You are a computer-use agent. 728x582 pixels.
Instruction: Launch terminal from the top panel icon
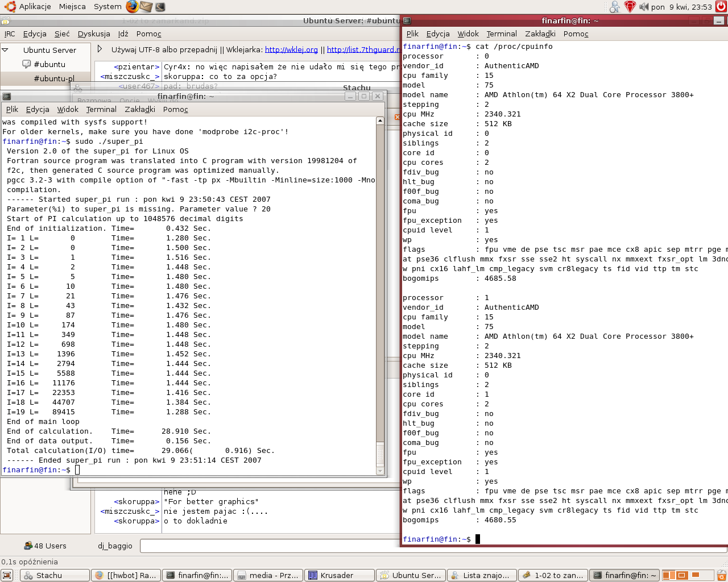coord(160,7)
